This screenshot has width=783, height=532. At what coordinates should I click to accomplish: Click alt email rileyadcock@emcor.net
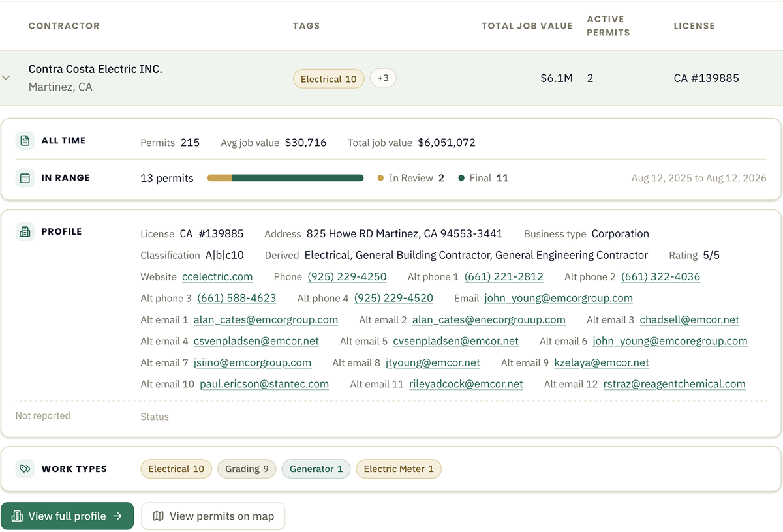pos(466,384)
